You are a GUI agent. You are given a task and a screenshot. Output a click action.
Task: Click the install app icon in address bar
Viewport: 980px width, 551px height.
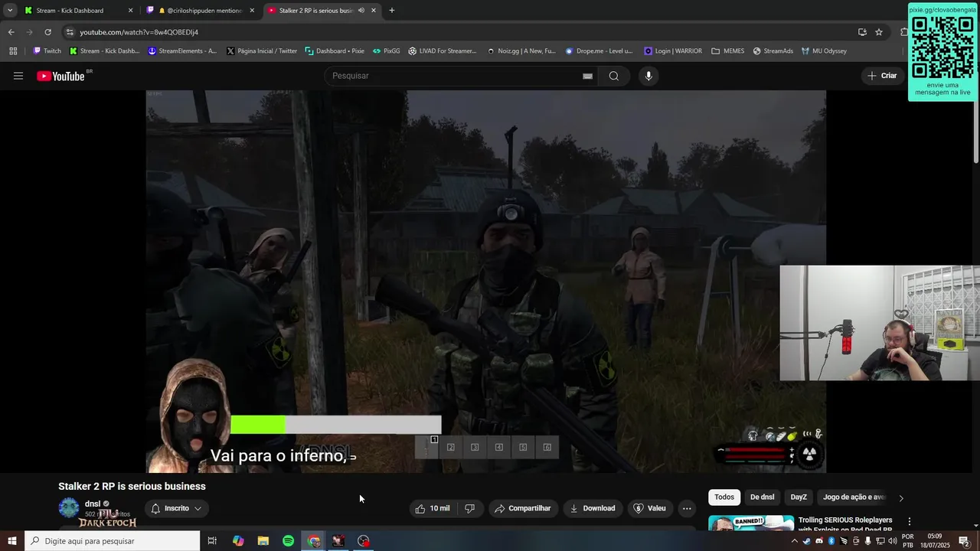[862, 32]
